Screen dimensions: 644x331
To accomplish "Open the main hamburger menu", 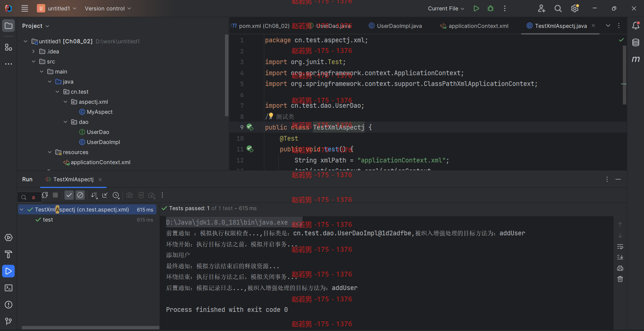I will click(x=25, y=8).
